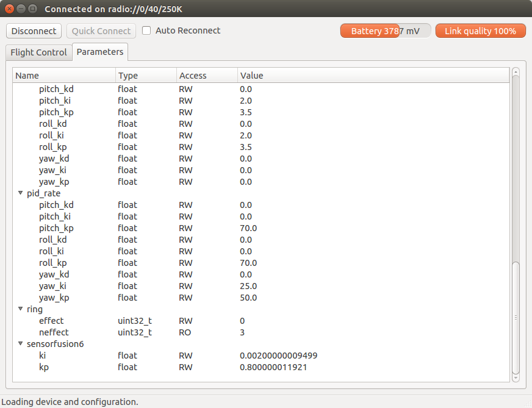This screenshot has height=408, width=532.
Task: Select pid_rate yaw_kd row
Action: (x=261, y=274)
